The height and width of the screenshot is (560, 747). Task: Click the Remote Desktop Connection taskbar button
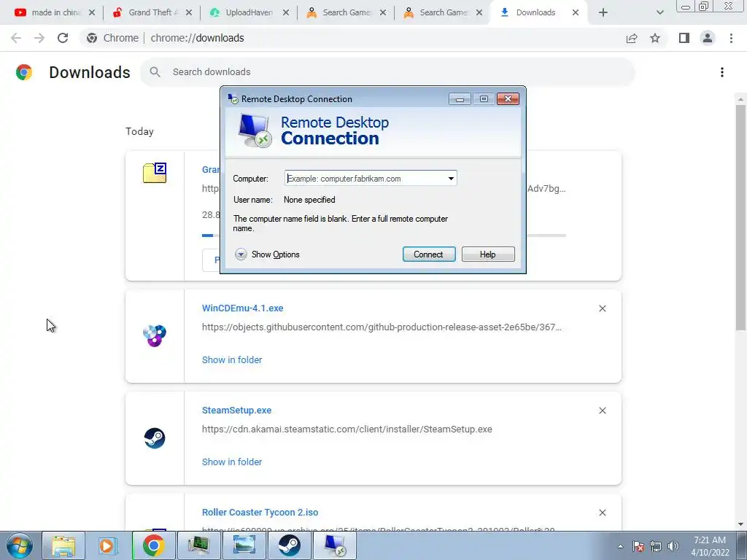click(335, 545)
